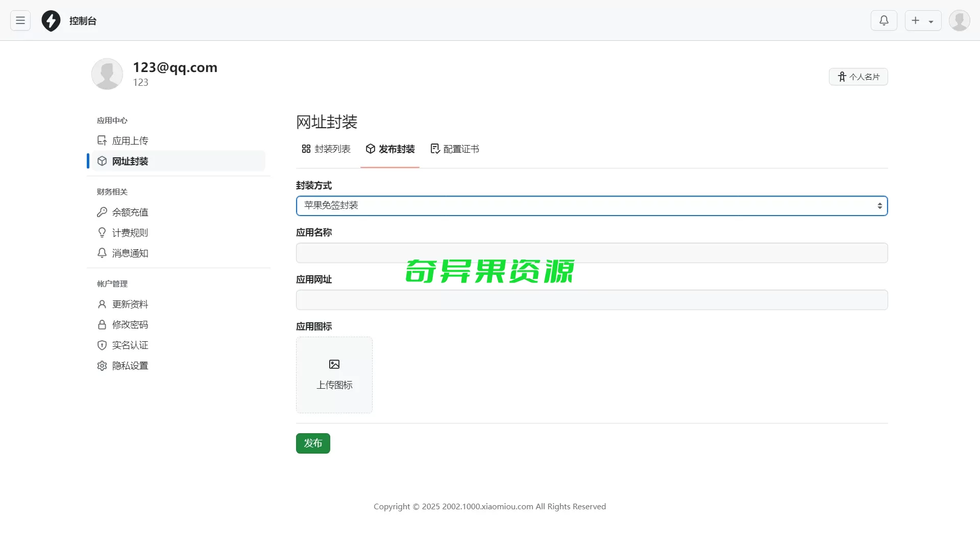This screenshot has height=543, width=980.
Task: Click inside the 应用名称 input field
Action: point(591,252)
